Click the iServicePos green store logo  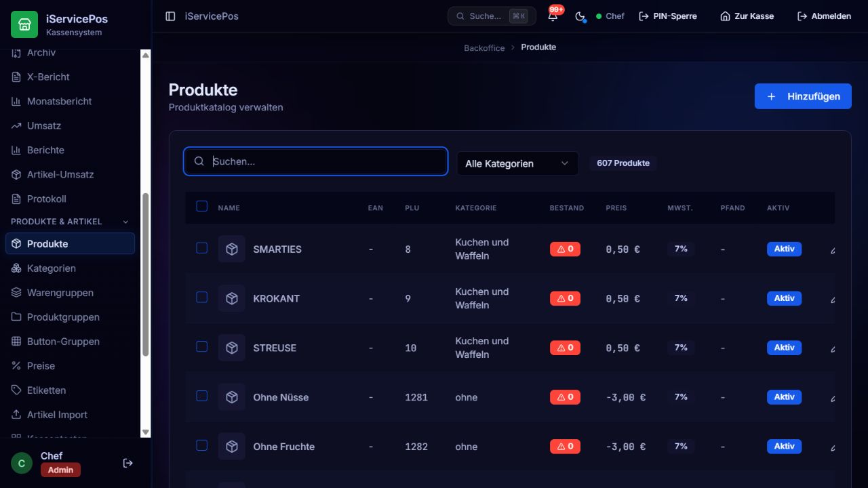pyautogui.click(x=24, y=24)
